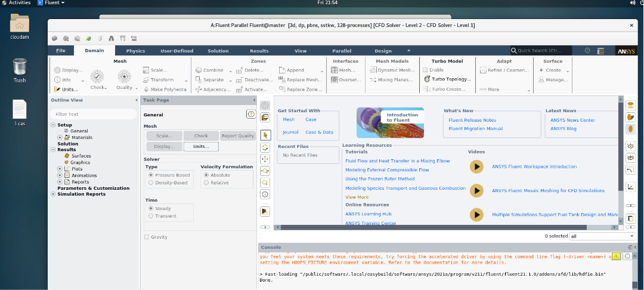Expand the Simulation Reports node
The width and height of the screenshot is (644, 290).
(53, 194)
